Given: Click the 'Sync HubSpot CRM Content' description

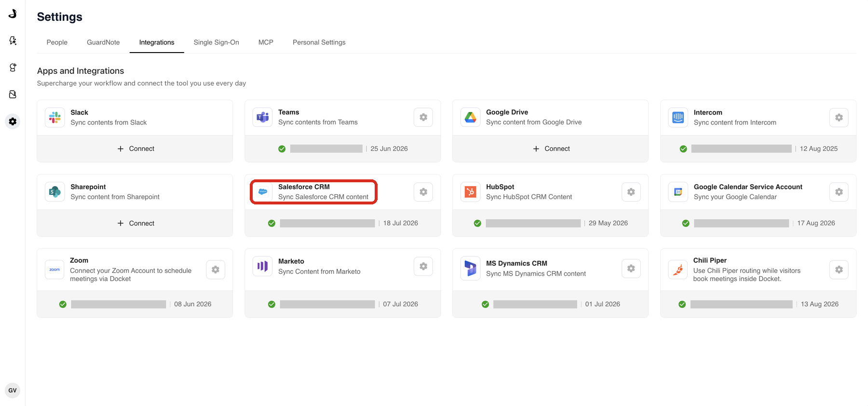Looking at the screenshot, I should pos(529,197).
